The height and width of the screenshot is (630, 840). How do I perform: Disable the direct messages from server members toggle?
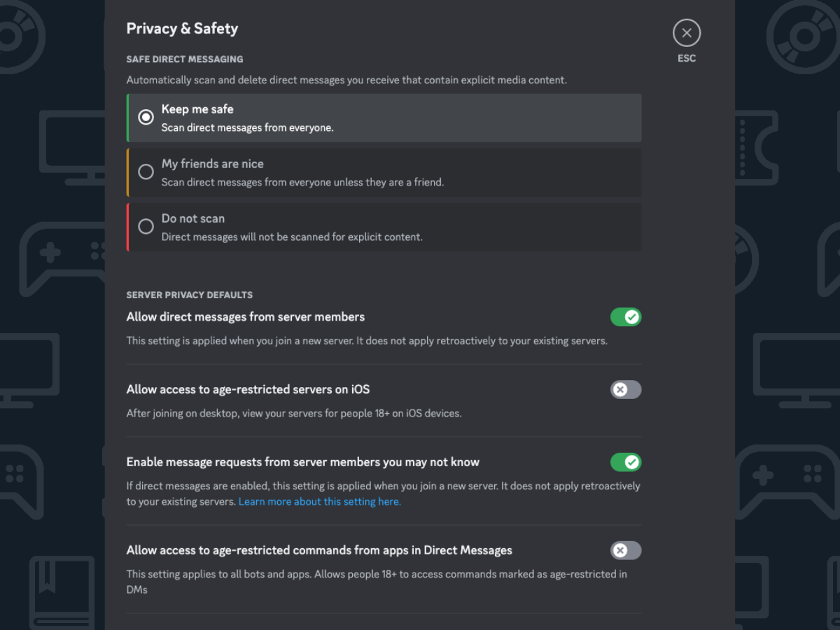tap(626, 317)
